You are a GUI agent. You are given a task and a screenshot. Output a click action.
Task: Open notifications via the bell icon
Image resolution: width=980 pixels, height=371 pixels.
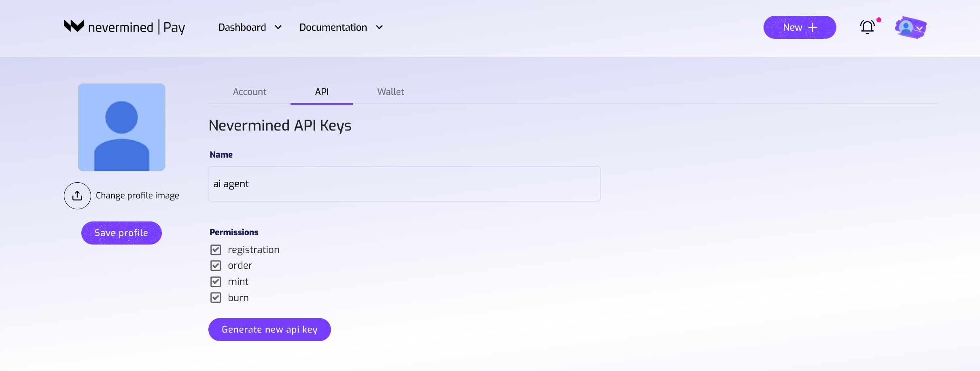[x=868, y=27]
